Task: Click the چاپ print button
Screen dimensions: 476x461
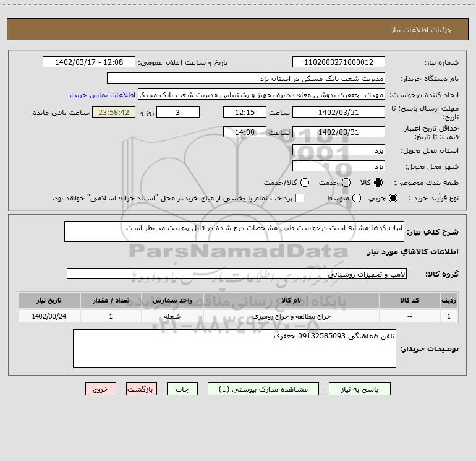Action: coord(182,389)
